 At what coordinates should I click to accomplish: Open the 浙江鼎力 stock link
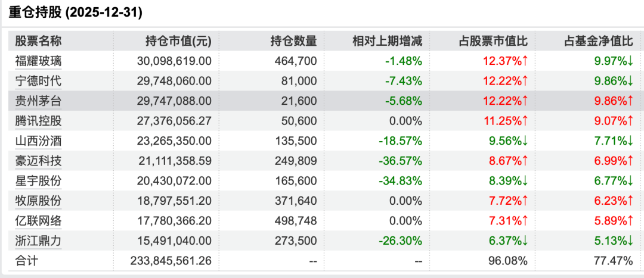[x=38, y=240]
